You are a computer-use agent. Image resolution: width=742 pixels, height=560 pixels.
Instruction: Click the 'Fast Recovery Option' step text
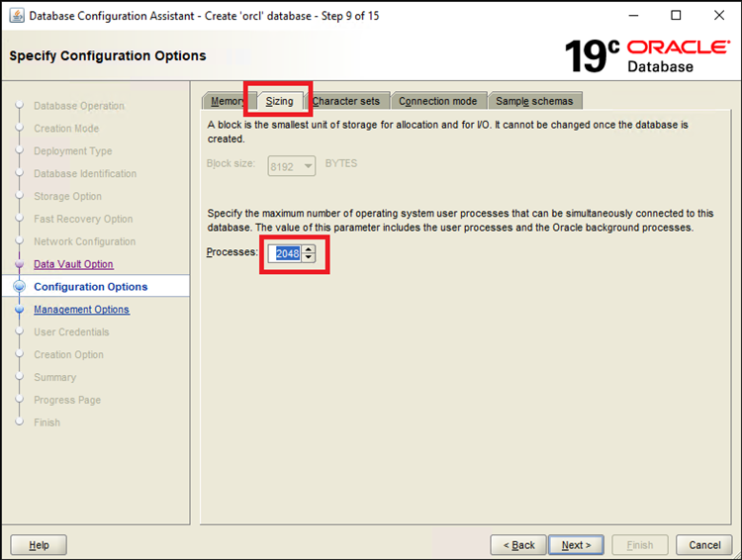pyautogui.click(x=83, y=219)
